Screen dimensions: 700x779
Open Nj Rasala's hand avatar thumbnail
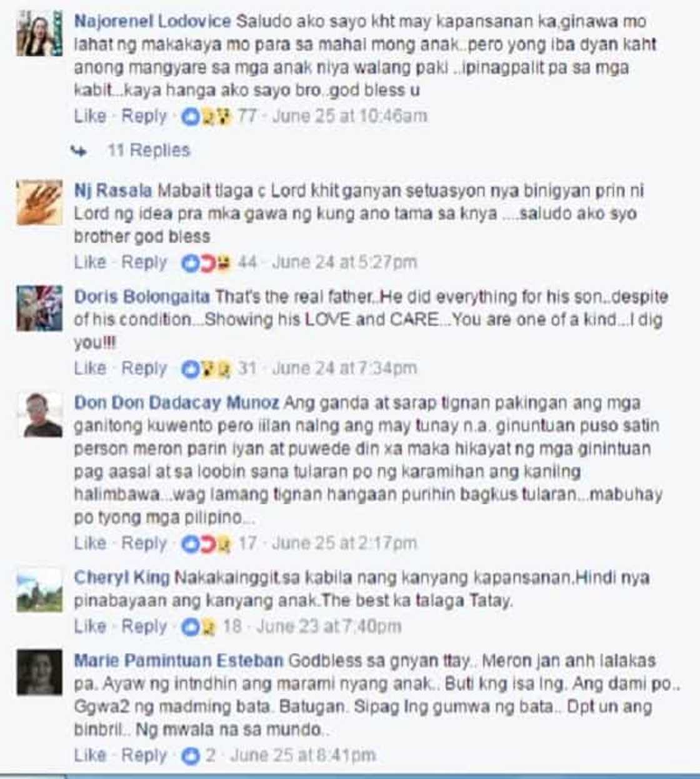click(39, 202)
